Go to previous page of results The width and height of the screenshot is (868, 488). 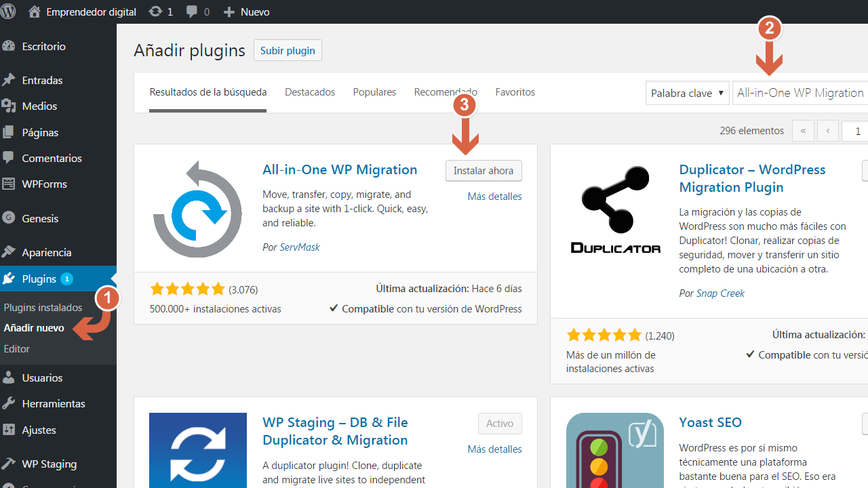point(828,131)
